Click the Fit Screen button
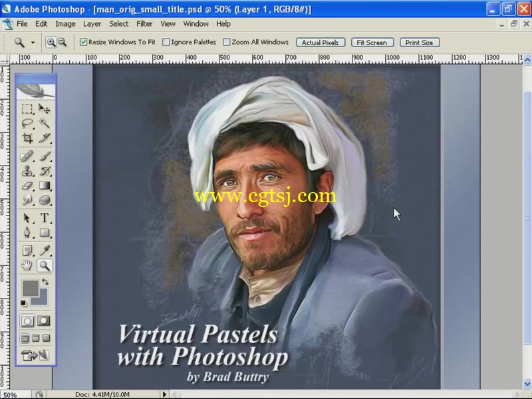The width and height of the screenshot is (532, 399). pyautogui.click(x=372, y=43)
